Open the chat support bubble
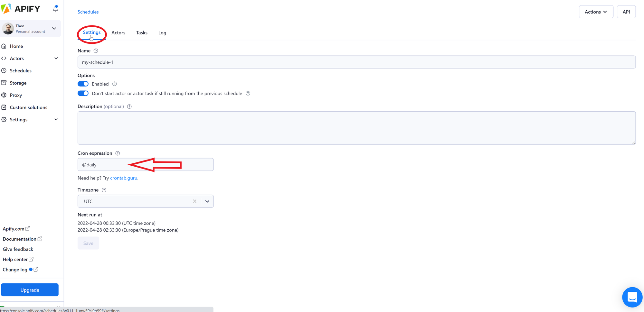Image resolution: width=644 pixels, height=312 pixels. [x=632, y=297]
